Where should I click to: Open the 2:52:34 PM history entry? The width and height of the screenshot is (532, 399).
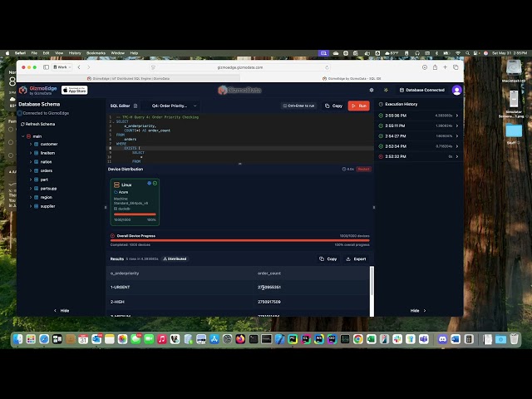click(x=419, y=146)
